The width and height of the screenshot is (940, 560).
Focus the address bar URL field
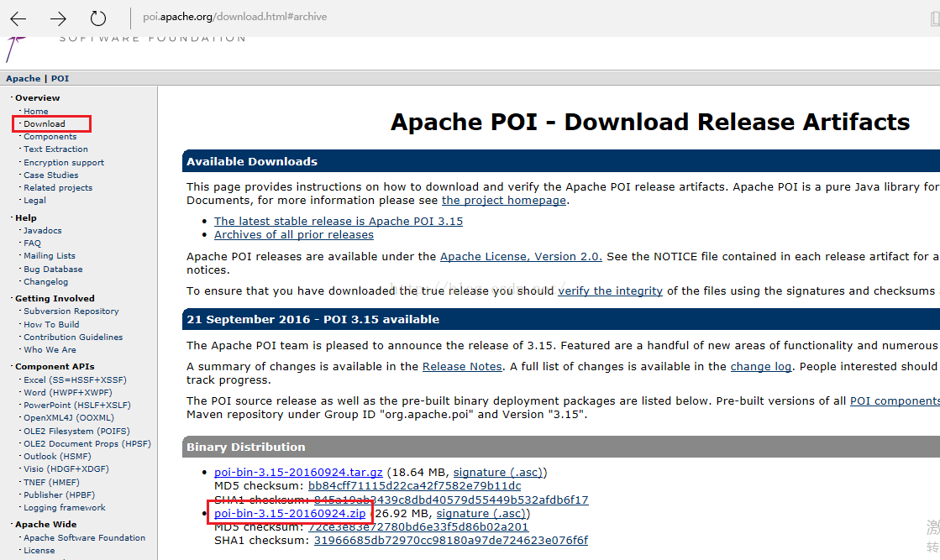pos(235,17)
